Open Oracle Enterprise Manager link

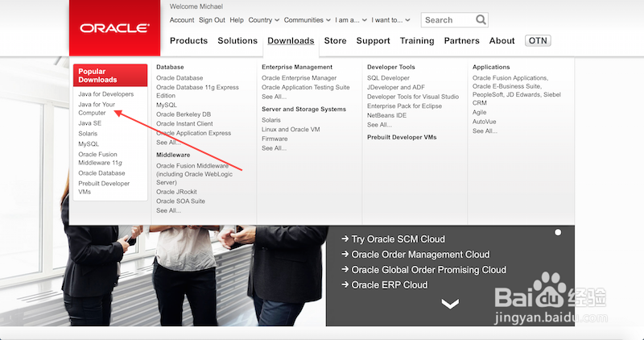299,77
